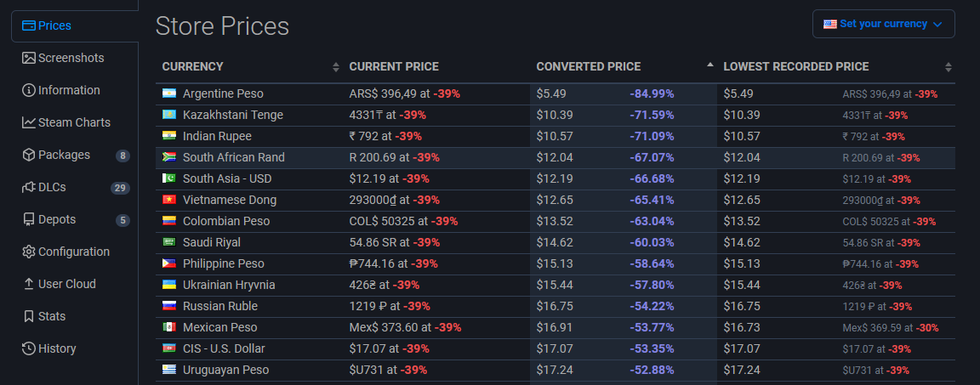Viewport: 980px width, 385px height.
Task: Click Mex$ 369.59 at -30% entry
Action: (891, 327)
